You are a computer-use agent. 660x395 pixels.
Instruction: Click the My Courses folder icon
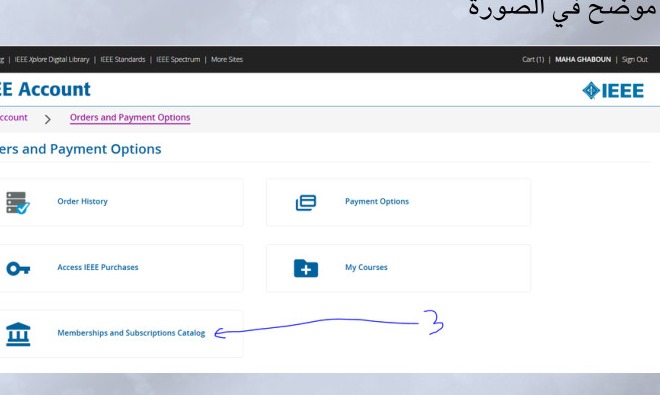click(306, 268)
